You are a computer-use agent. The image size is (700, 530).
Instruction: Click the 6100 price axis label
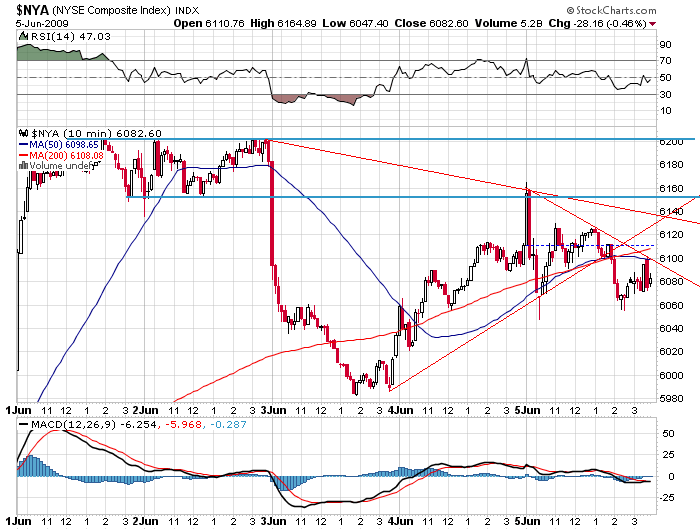coord(671,258)
